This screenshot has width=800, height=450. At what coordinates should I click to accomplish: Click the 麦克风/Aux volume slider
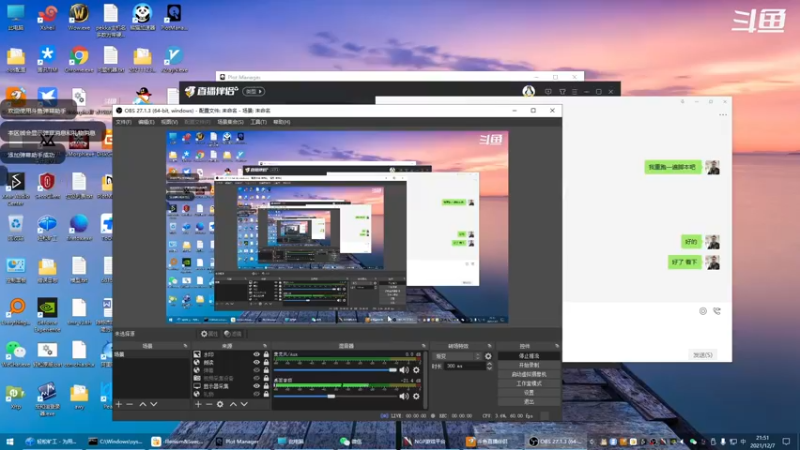(x=335, y=370)
